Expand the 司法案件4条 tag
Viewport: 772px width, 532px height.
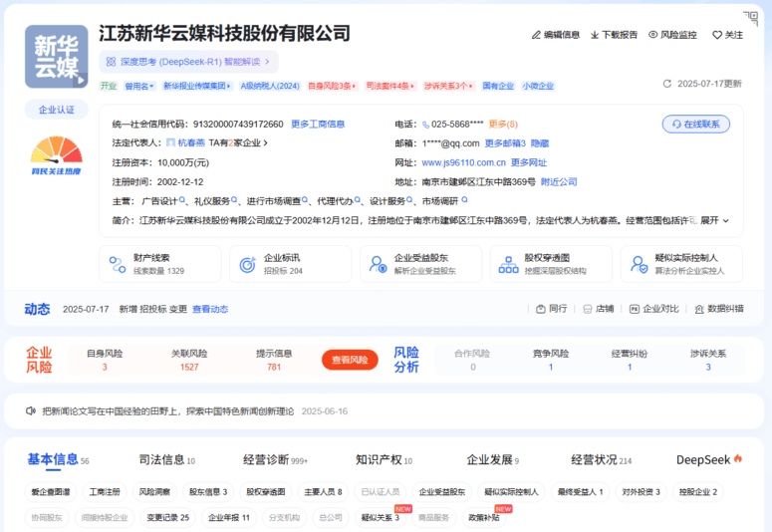[x=389, y=86]
